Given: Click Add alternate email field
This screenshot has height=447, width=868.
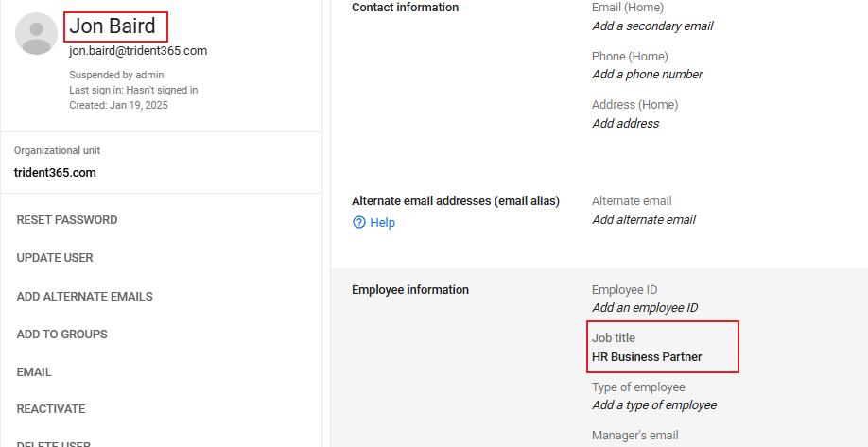Looking at the screenshot, I should (643, 220).
